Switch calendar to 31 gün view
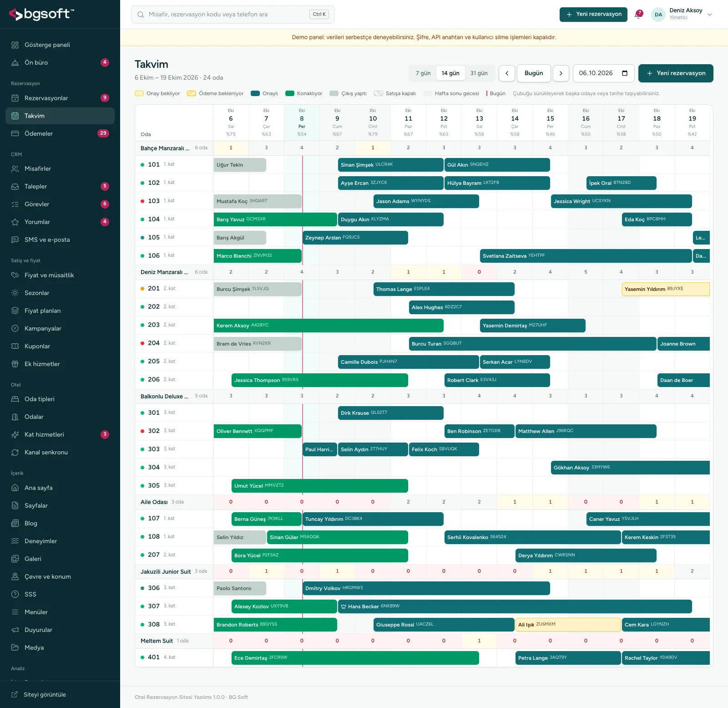The image size is (728, 708). point(479,73)
